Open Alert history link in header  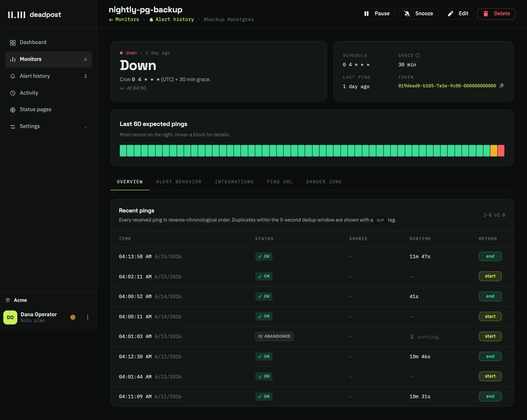(x=172, y=19)
